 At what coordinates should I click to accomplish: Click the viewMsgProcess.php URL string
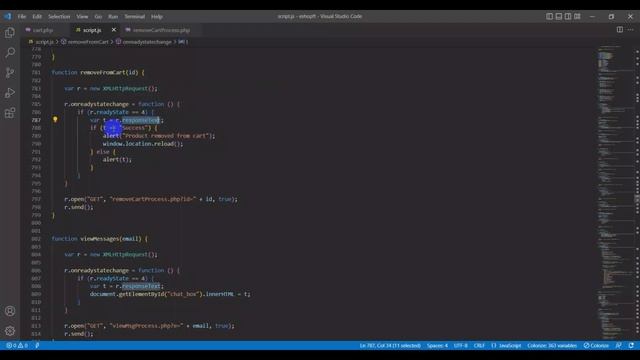146,326
